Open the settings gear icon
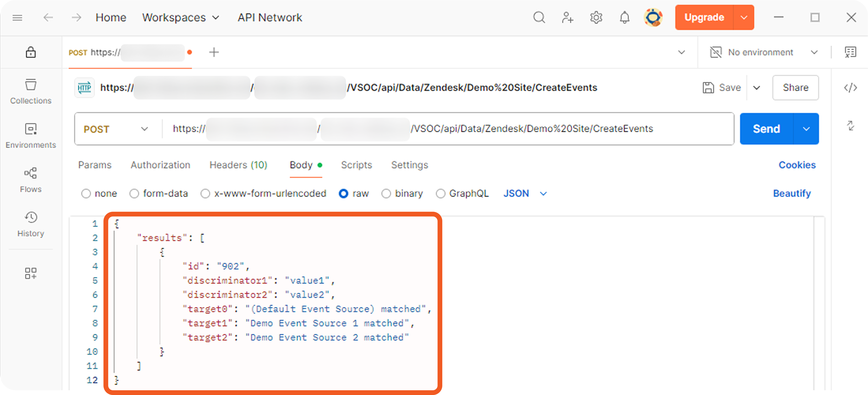This screenshot has height=395, width=868. coord(596,17)
